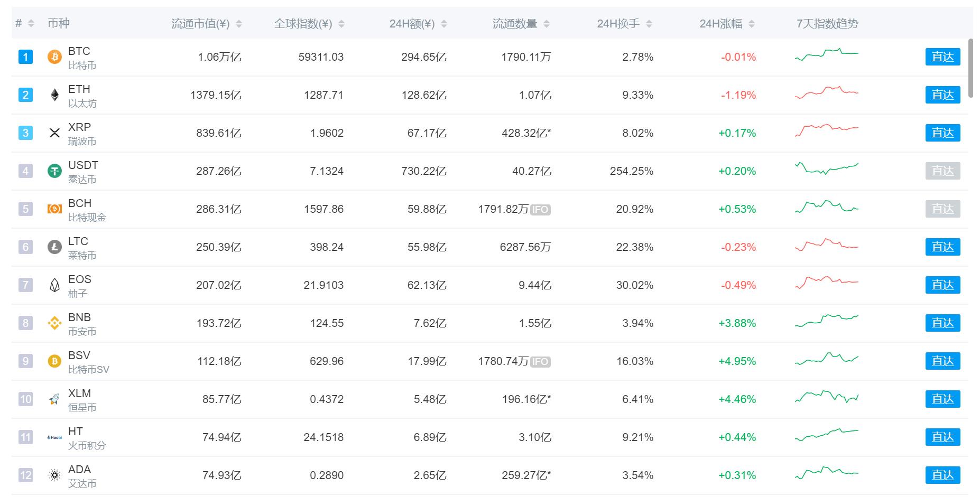Click the greyed 直达 button for USDT

942,171
